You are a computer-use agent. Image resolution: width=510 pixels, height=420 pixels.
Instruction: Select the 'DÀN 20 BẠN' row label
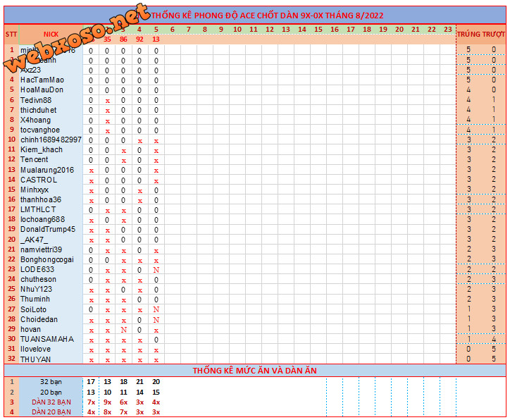51,412
